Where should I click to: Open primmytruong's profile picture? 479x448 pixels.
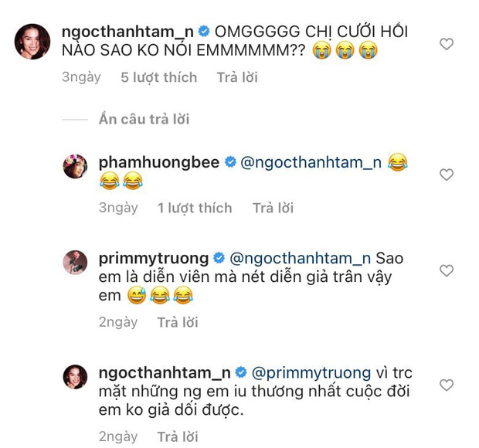click(x=75, y=262)
